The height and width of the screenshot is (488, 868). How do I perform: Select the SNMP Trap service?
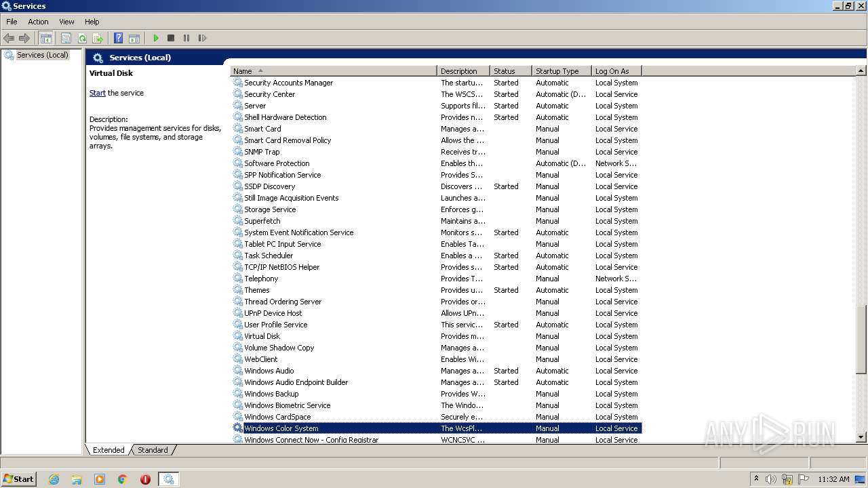(x=436, y=152)
